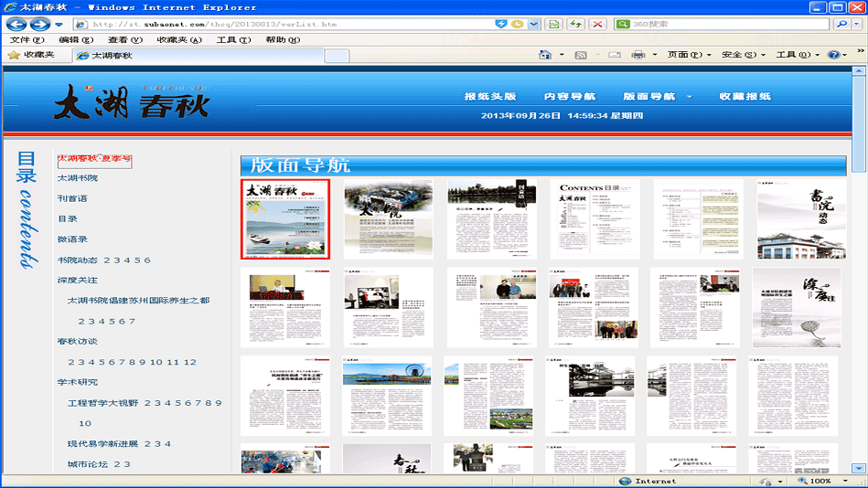Click the page scrollbar up arrow
This screenshot has width=868, height=488.
click(859, 71)
